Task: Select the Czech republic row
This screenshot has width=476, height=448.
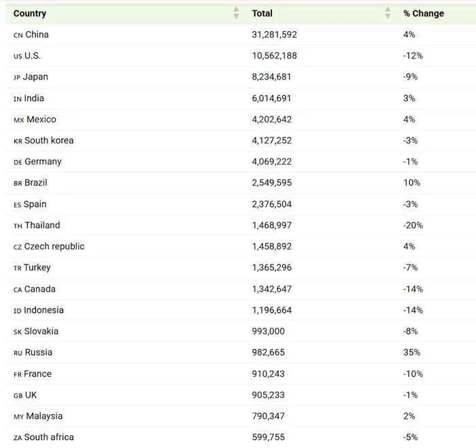Action: (x=241, y=247)
